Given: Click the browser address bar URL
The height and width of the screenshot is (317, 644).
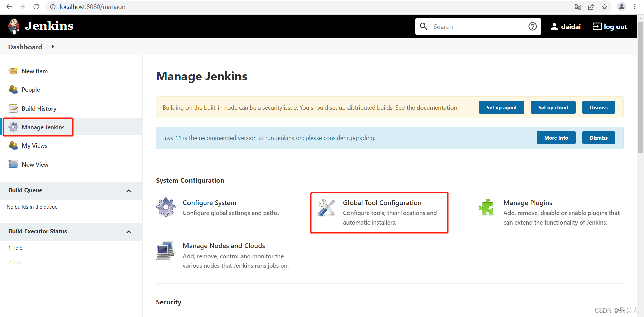Looking at the screenshot, I should tap(92, 7).
